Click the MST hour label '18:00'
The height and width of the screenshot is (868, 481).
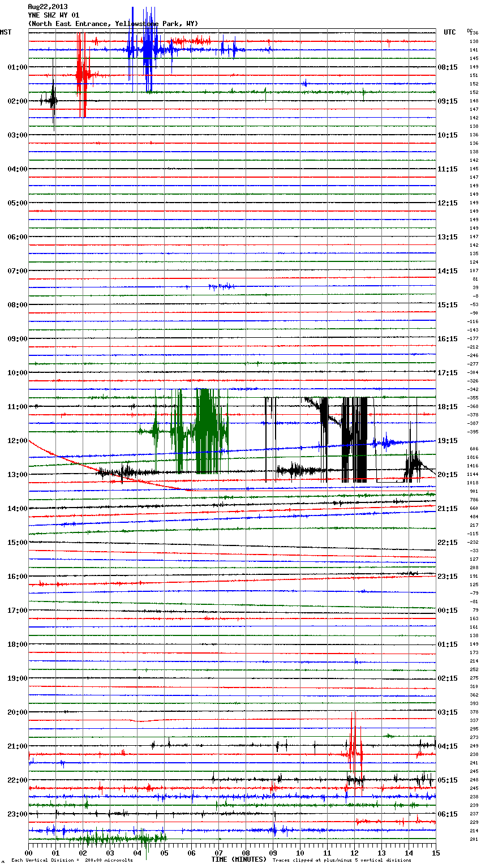[18, 644]
